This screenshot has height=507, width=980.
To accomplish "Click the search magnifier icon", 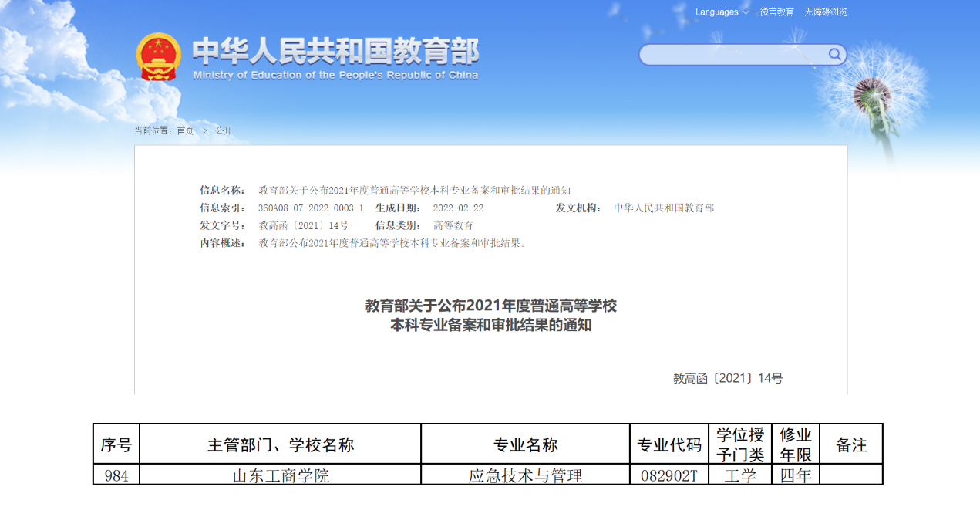I will (x=835, y=54).
